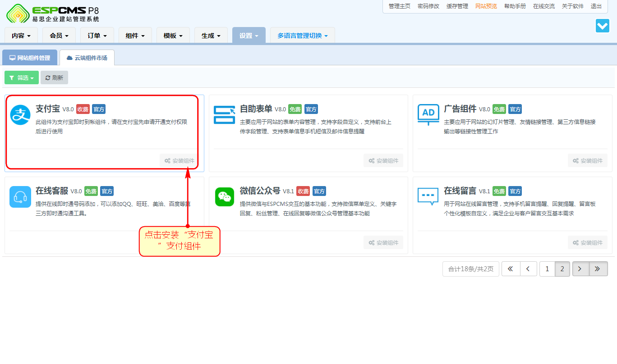The image size is (617, 364).
Task: Install the 微信公众号 component
Action: click(x=383, y=243)
